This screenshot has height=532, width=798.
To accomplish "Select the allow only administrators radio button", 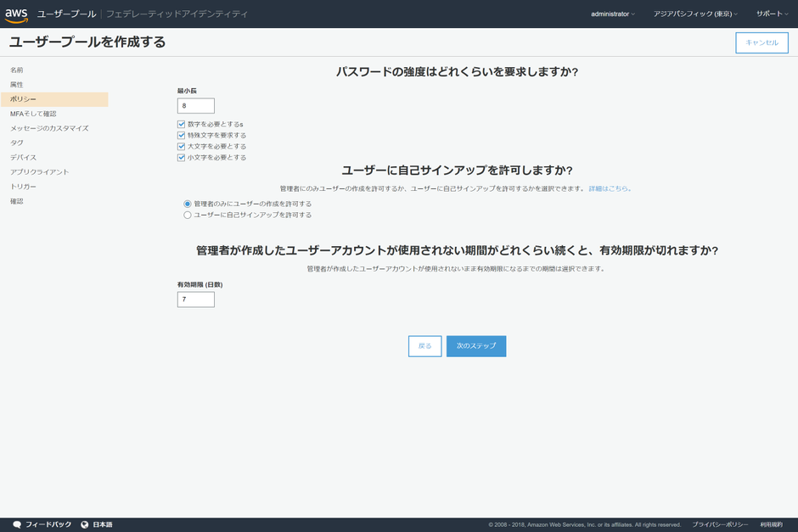I will click(188, 204).
